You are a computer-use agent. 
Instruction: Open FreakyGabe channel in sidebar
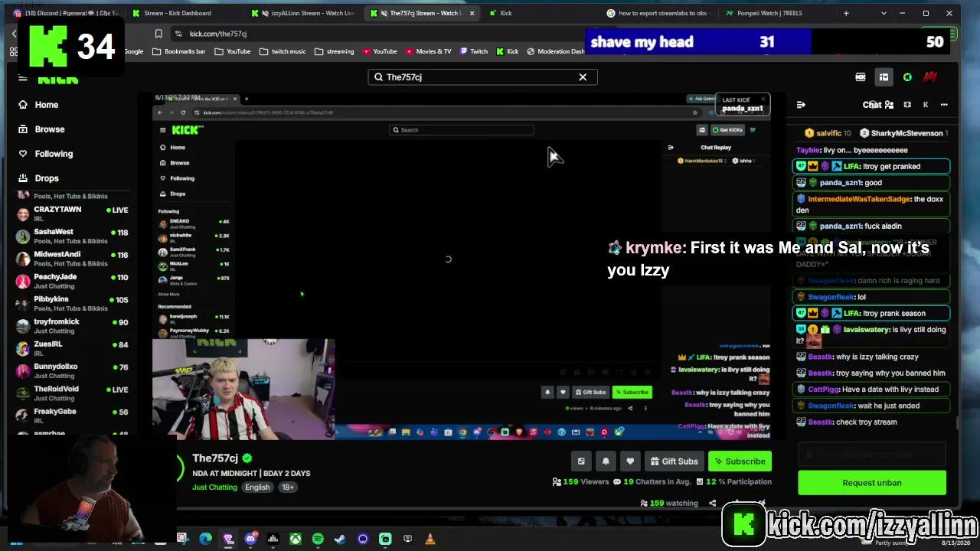point(74,415)
